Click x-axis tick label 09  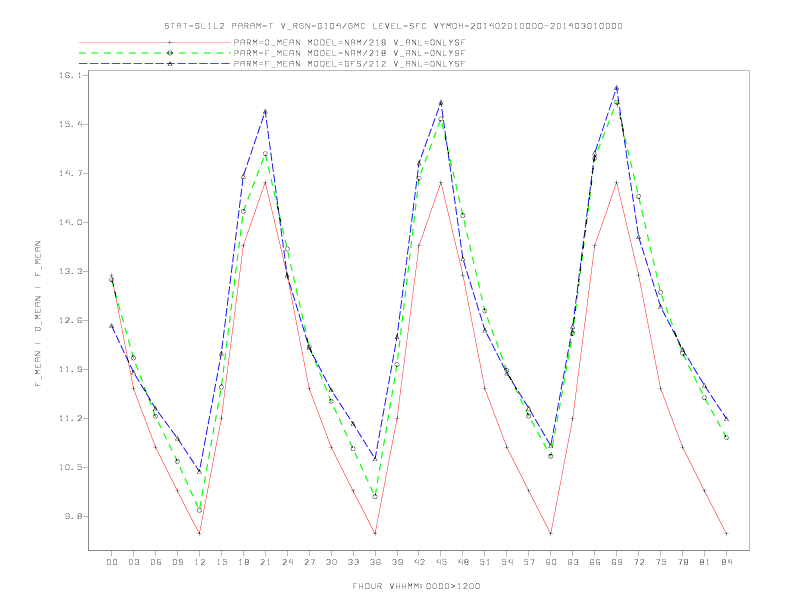point(177,562)
